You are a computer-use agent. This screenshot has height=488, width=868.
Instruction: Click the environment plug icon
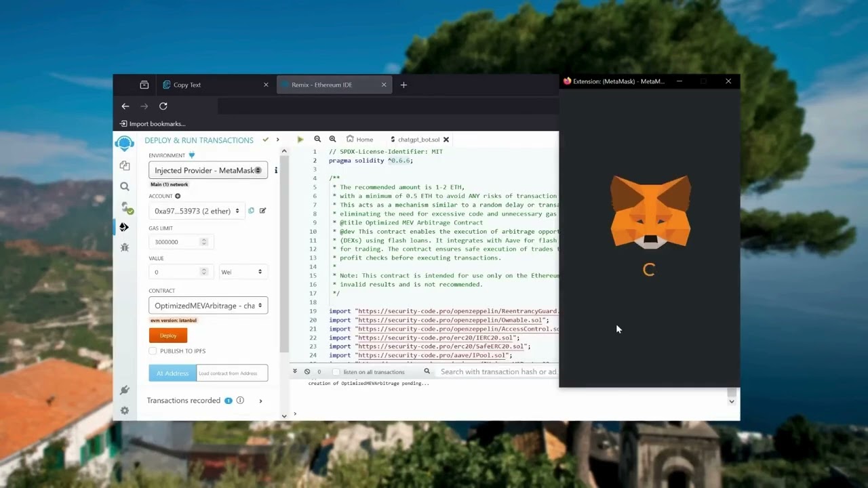coord(191,155)
